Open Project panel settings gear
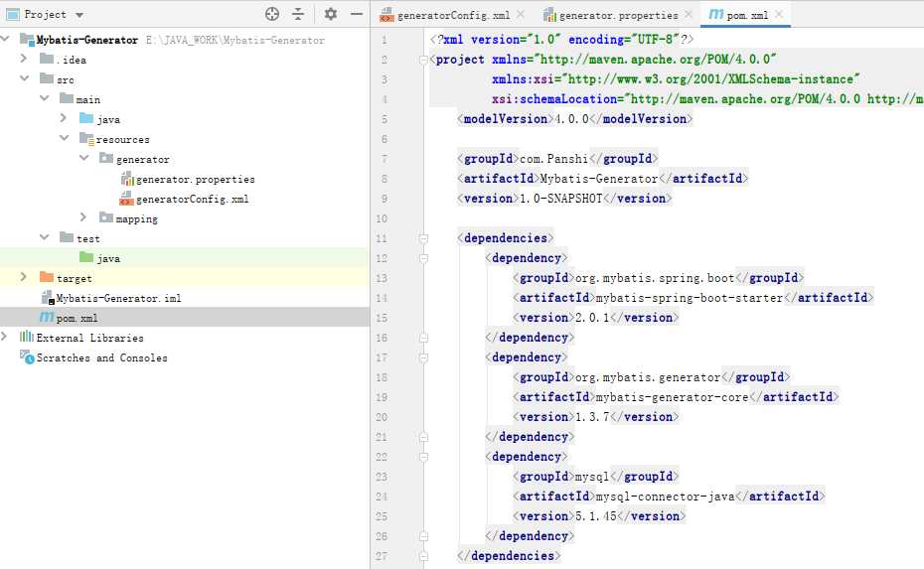The height and width of the screenshot is (569, 924). click(x=331, y=14)
